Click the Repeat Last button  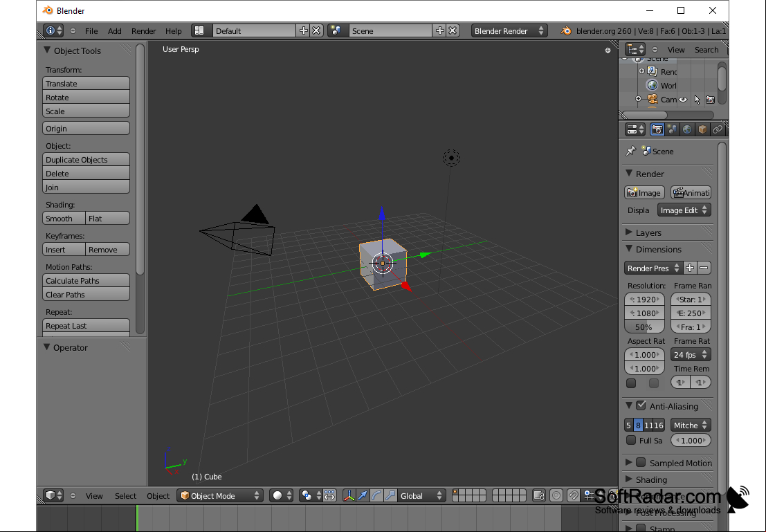pyautogui.click(x=86, y=326)
